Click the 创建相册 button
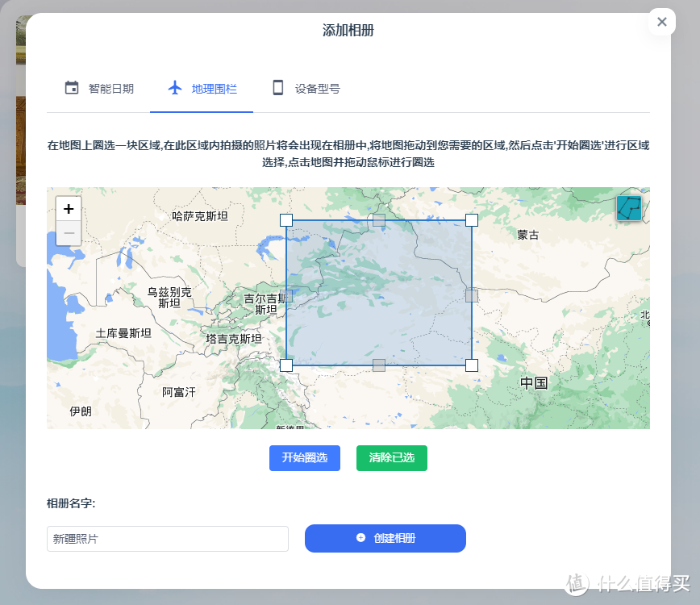The image size is (700, 605). tap(385, 538)
